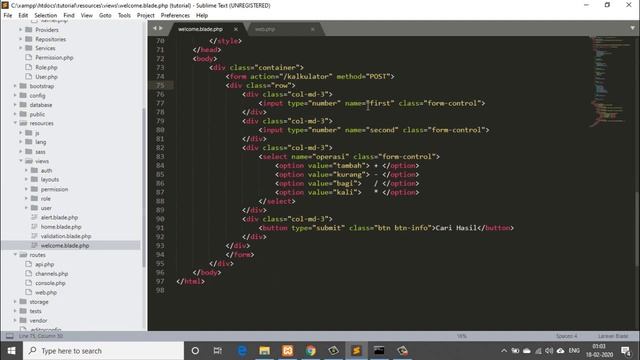This screenshot has height=360, width=640.
Task: Open the command prompt taskbar icon
Action: [x=379, y=351]
